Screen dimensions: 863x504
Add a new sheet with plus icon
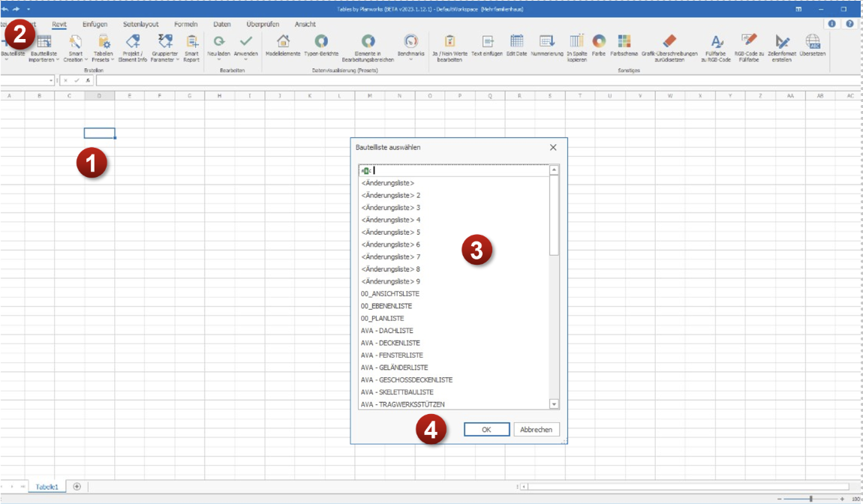point(77,487)
